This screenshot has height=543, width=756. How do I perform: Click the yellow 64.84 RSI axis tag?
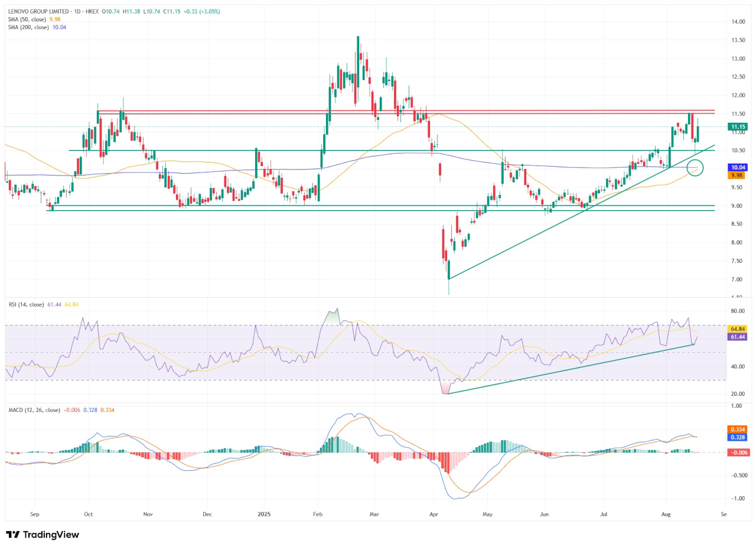739,329
